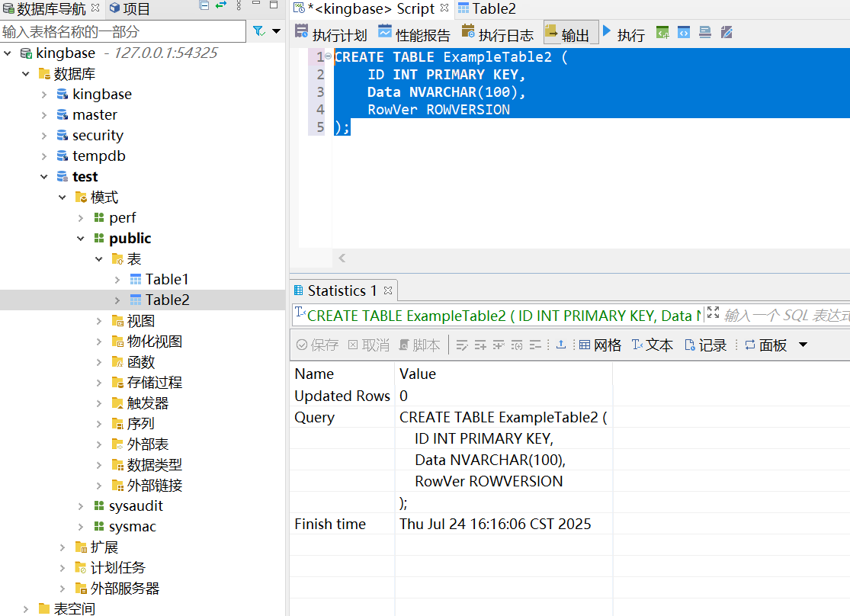Viewport: 850px width, 616px height.
Task: Click the 记录 record button
Action: pyautogui.click(x=705, y=345)
